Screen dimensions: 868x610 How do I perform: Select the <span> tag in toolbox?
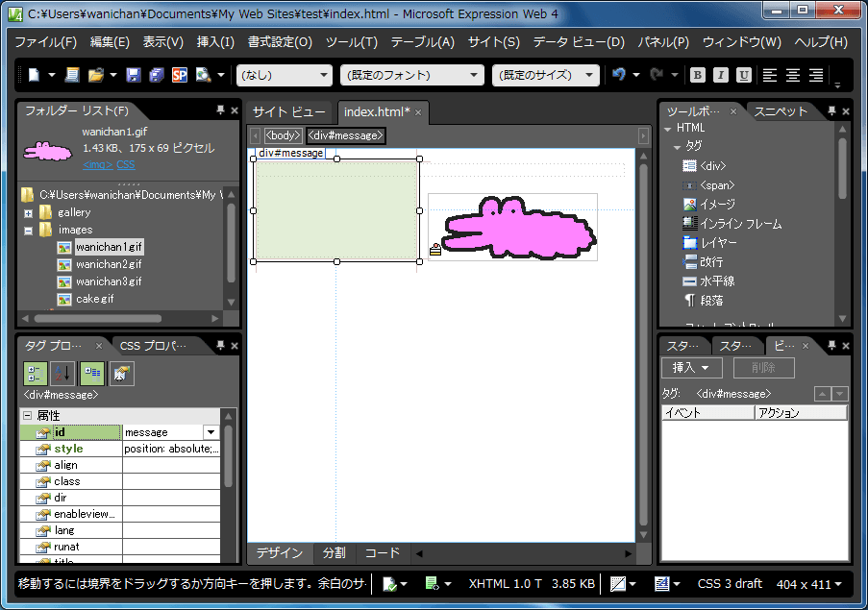708,185
